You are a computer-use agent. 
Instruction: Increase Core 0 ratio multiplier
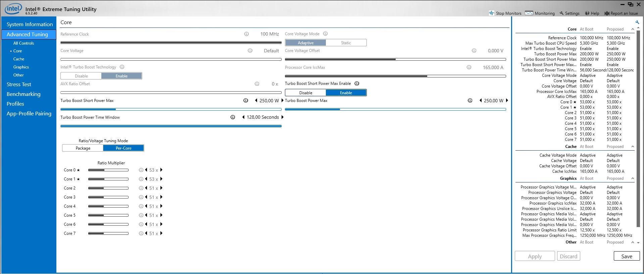pos(161,170)
